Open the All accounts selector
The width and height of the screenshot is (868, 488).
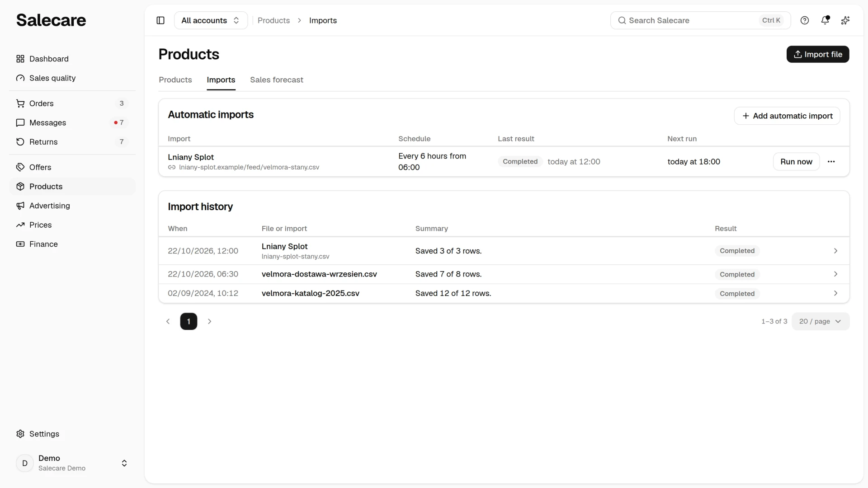point(211,20)
